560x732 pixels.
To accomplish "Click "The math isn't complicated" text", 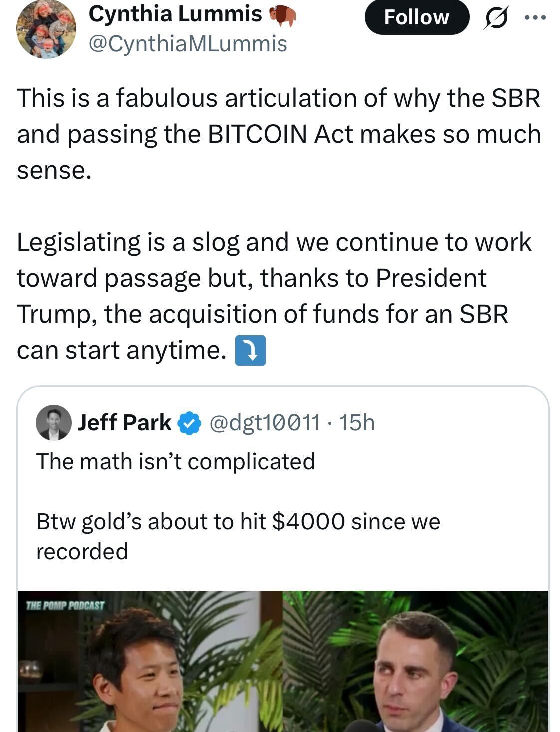I will [176, 461].
